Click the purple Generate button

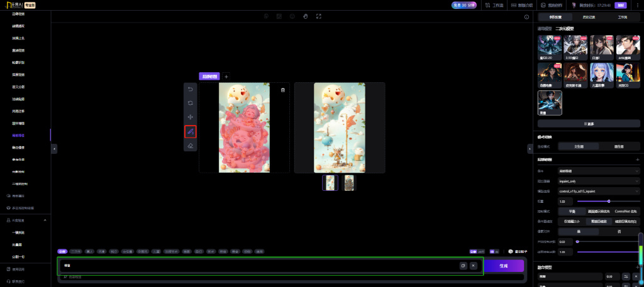pyautogui.click(x=504, y=266)
